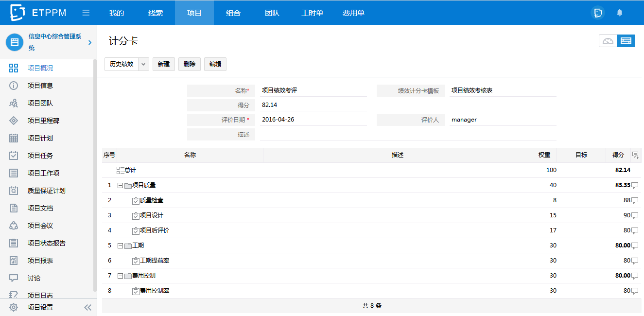Image resolution: width=644 pixels, height=316 pixels.
Task: Click 项目团队 team icon
Action: (14, 103)
